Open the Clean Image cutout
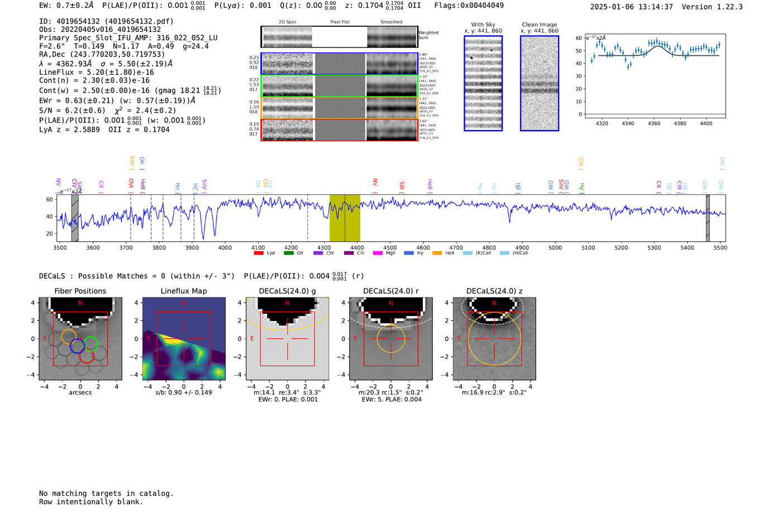The image size is (782, 532). click(x=539, y=83)
